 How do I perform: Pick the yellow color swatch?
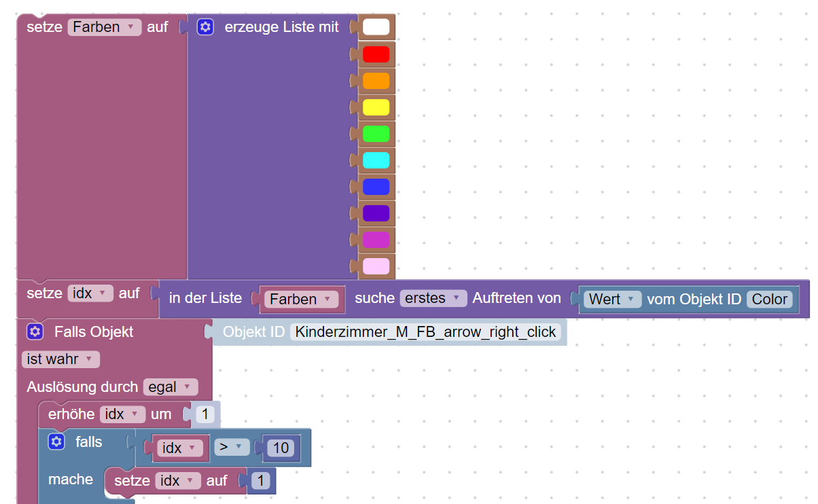tap(376, 107)
